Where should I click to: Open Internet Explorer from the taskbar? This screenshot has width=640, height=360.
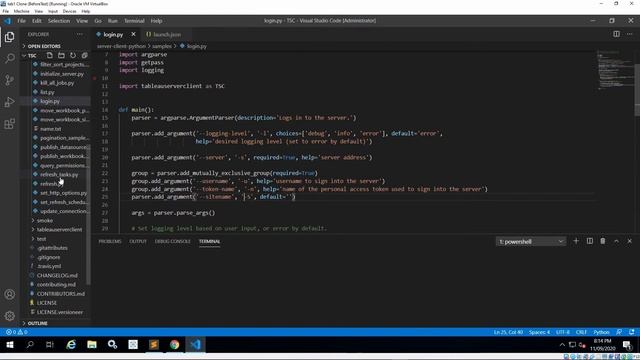pyautogui.click(x=71, y=345)
